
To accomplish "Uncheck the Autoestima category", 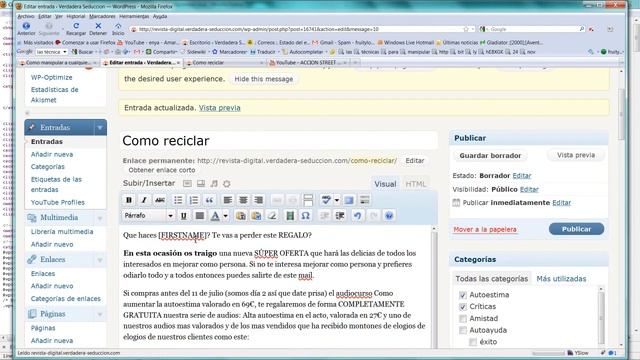I will 462,295.
